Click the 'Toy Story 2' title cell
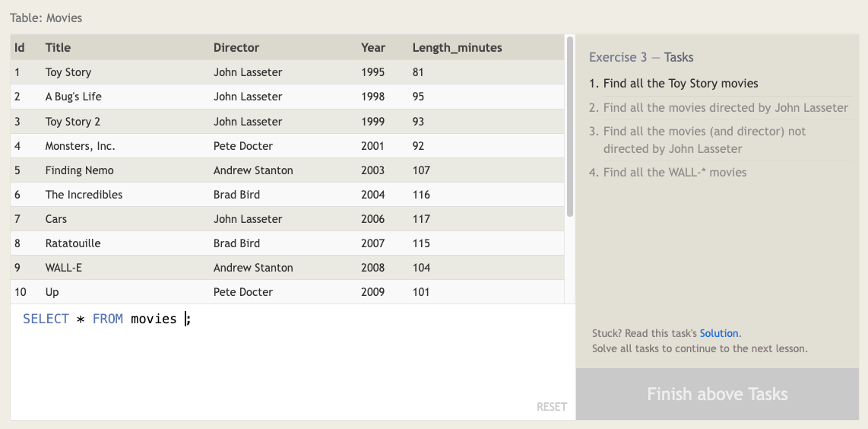This screenshot has height=429, width=868. (72, 122)
